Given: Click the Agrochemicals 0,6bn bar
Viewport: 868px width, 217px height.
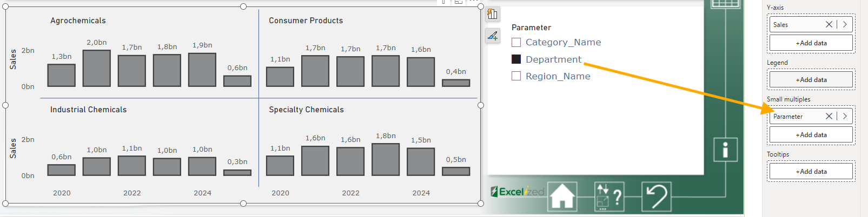Looking at the screenshot, I should click(237, 81).
